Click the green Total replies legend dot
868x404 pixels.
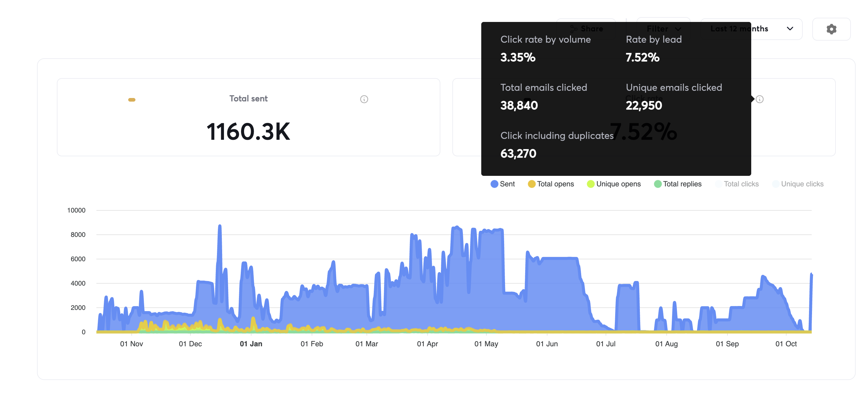[657, 184]
